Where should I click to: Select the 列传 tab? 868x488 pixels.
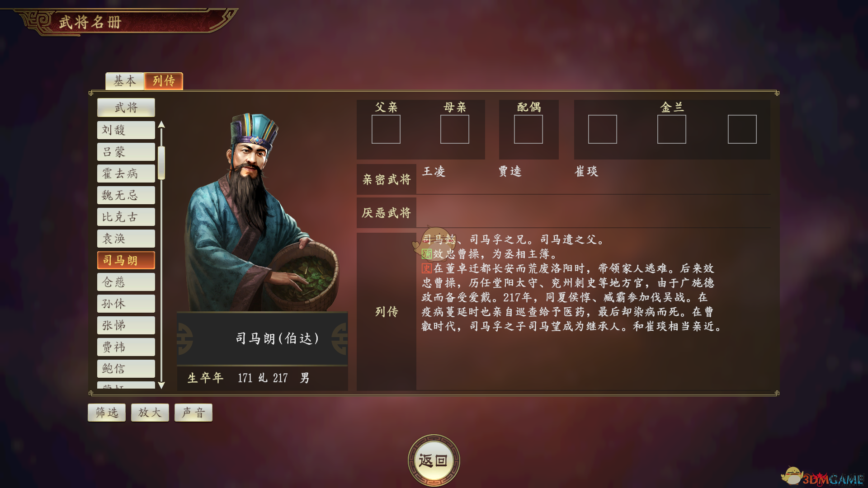point(164,81)
